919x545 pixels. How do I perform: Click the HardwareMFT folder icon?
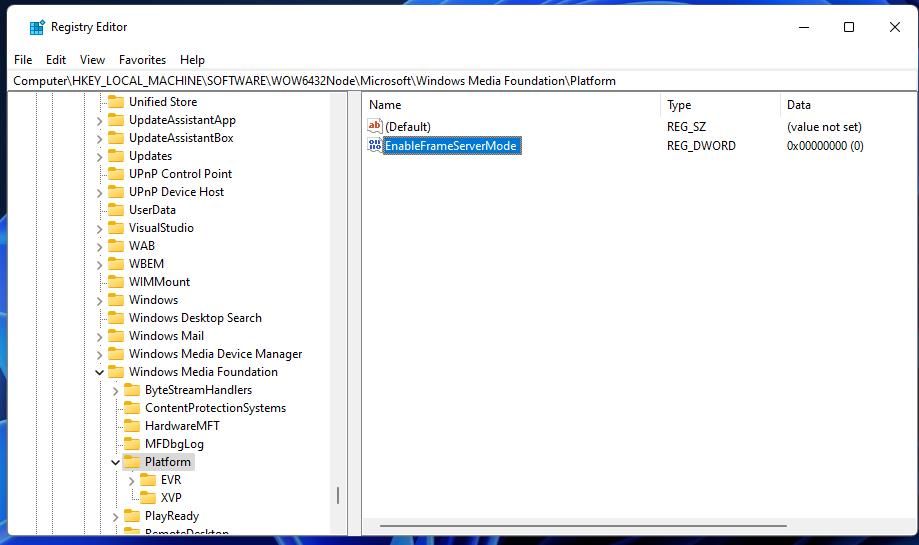click(x=132, y=425)
